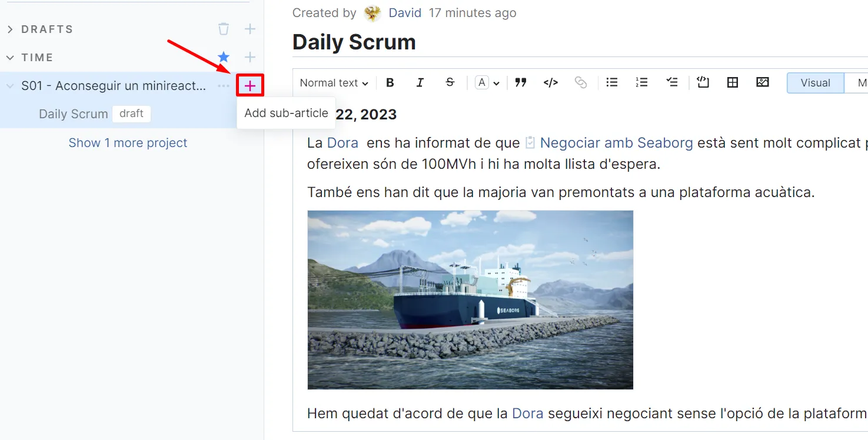Toggle italic formatting

pos(420,83)
